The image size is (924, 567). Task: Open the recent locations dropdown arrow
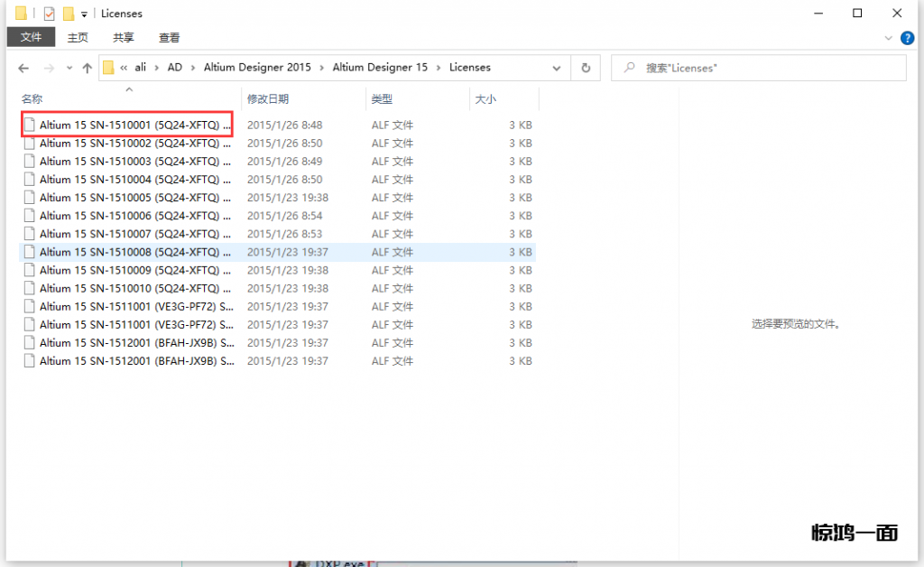click(x=69, y=69)
